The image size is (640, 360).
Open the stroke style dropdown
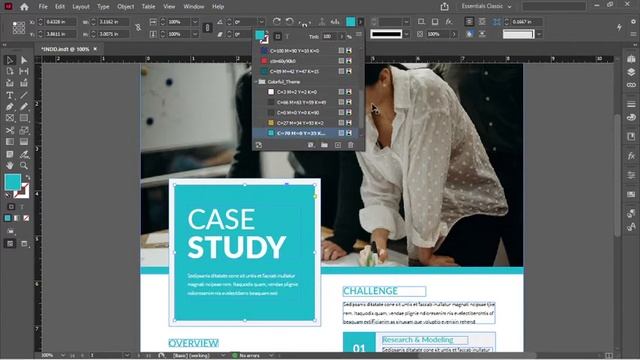click(407, 34)
